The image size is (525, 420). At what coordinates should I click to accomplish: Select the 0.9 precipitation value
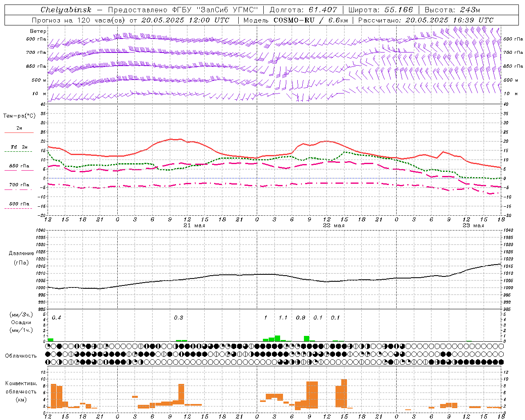pyautogui.click(x=301, y=317)
